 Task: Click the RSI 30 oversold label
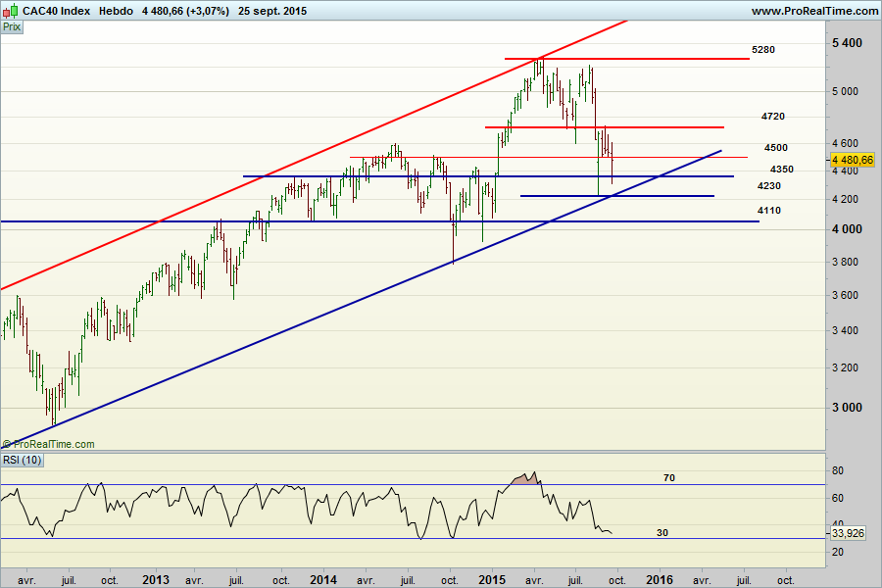point(661,533)
